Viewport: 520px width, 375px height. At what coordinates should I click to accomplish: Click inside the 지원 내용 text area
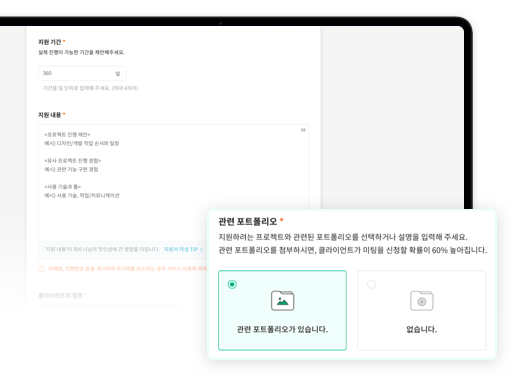tap(173, 183)
